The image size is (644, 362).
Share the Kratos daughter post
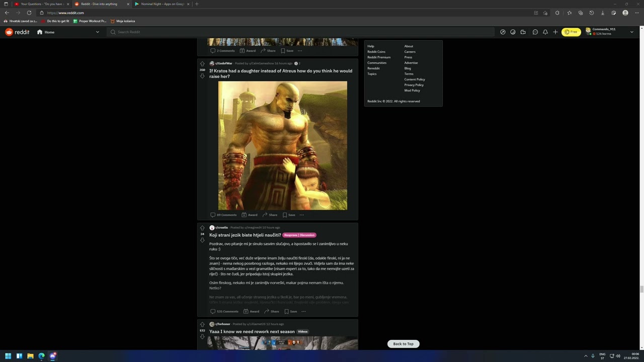pos(270,215)
